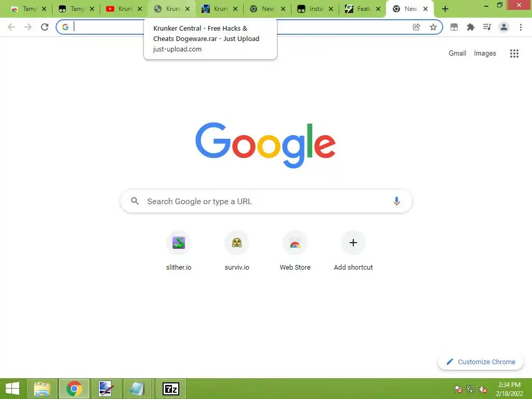This screenshot has width=532, height=399.
Task: Open the slither.io shortcut
Action: click(x=179, y=250)
